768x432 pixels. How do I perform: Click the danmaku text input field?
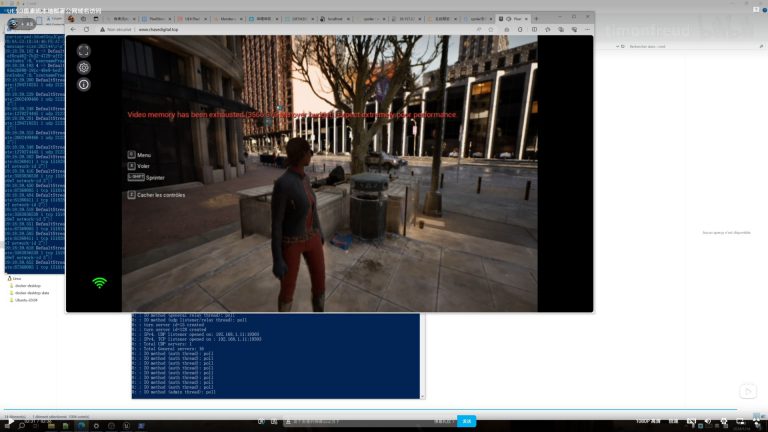point(358,421)
